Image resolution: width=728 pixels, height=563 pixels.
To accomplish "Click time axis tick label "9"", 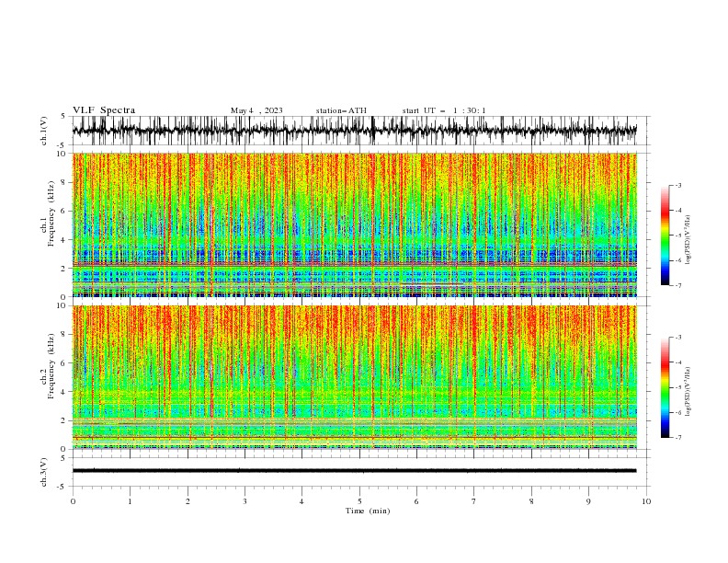I will click(x=588, y=501).
